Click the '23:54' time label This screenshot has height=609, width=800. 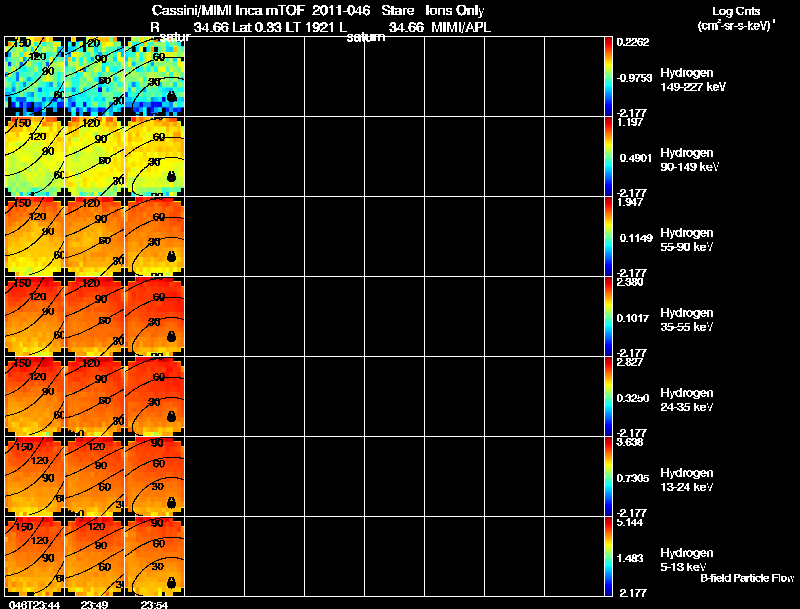pos(154,604)
